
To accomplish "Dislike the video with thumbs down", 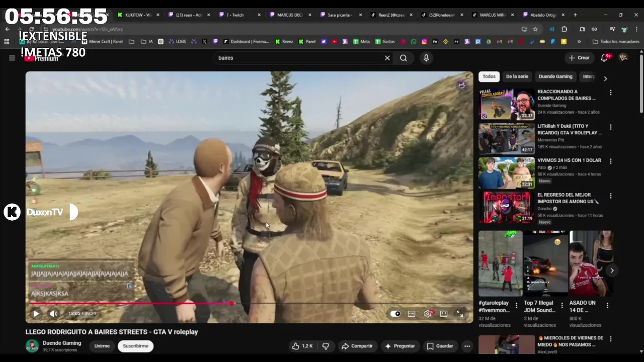I will 326,346.
